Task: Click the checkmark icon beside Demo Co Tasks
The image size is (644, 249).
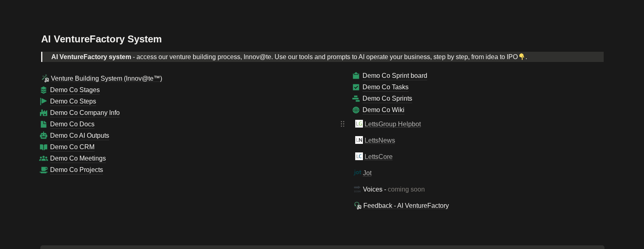Action: pyautogui.click(x=356, y=87)
